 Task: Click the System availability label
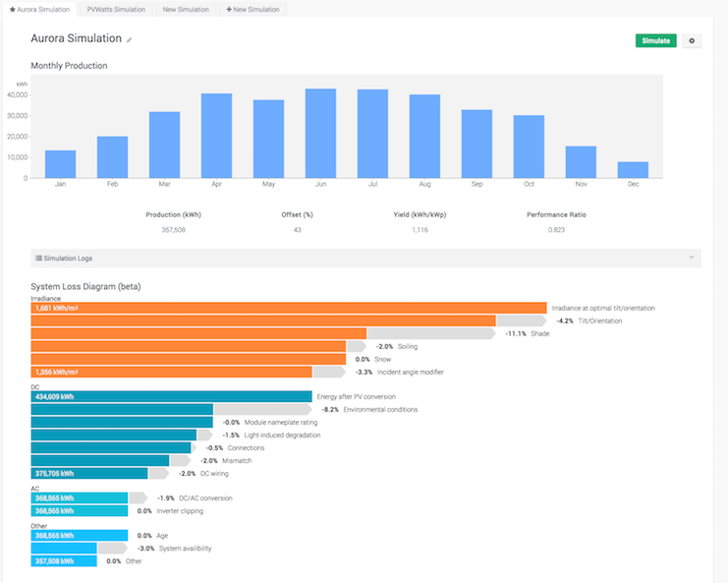pos(185,549)
